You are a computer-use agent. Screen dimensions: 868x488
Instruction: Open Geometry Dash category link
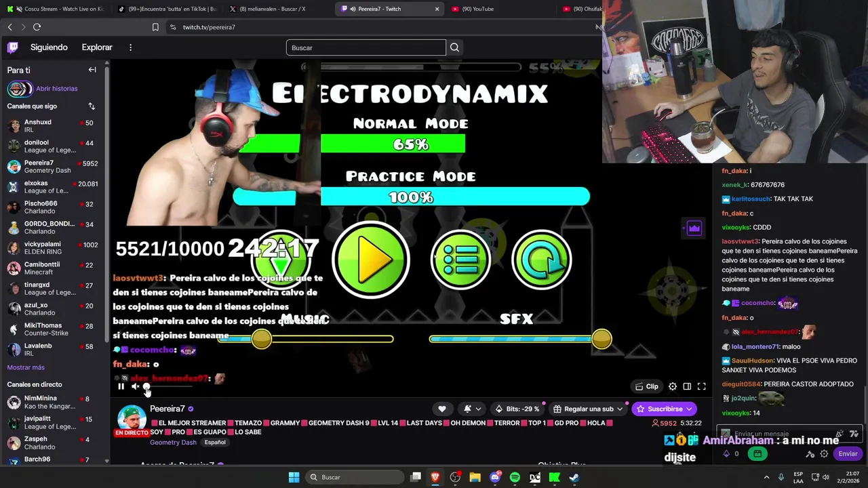coord(173,443)
